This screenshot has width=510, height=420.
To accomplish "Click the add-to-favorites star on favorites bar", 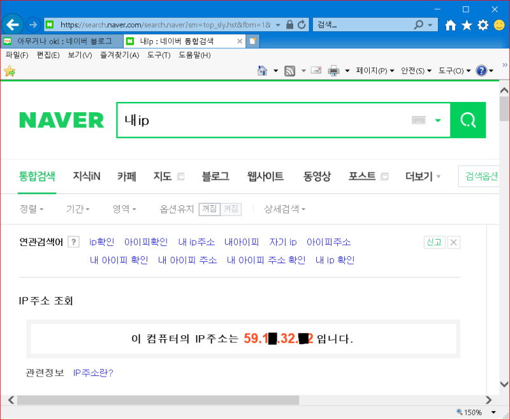I will [x=10, y=71].
